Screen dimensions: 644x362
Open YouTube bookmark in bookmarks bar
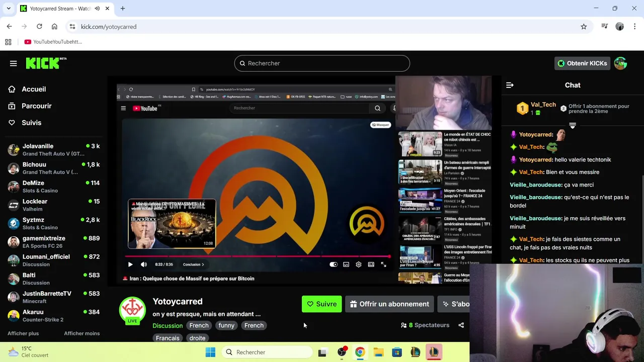point(53,42)
